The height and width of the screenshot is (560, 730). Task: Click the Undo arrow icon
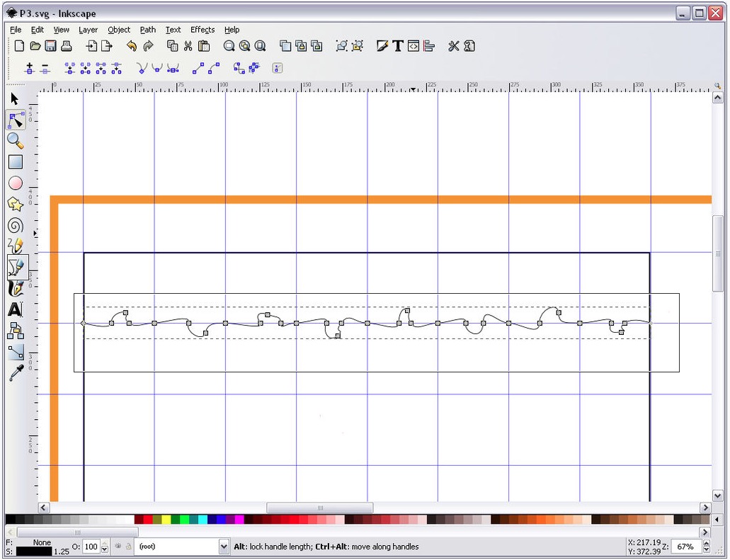click(x=131, y=46)
